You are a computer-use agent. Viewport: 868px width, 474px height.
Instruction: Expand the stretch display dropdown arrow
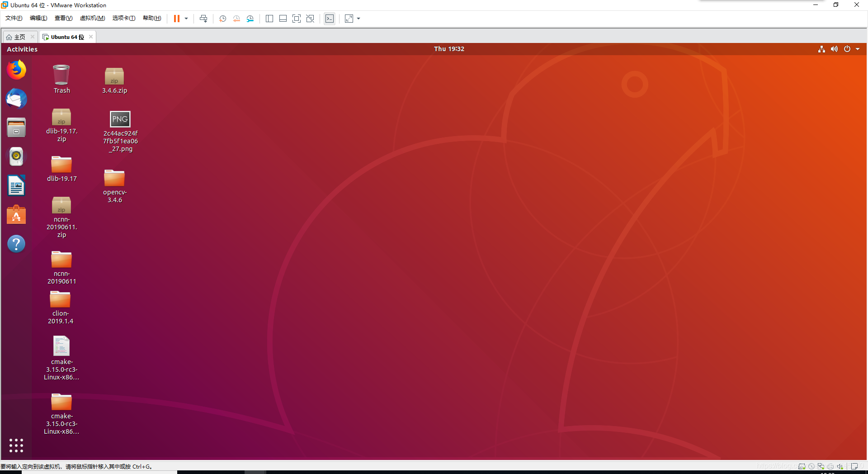(359, 19)
